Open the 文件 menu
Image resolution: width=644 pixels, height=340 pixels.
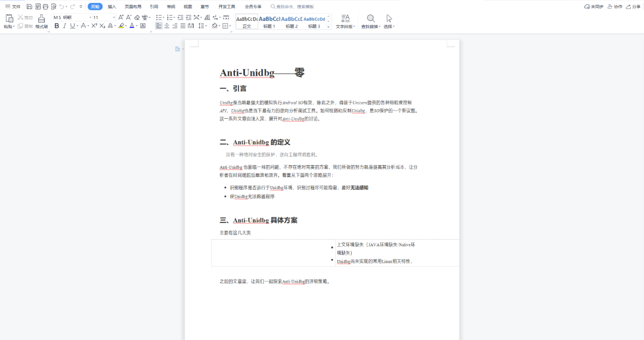point(13,7)
